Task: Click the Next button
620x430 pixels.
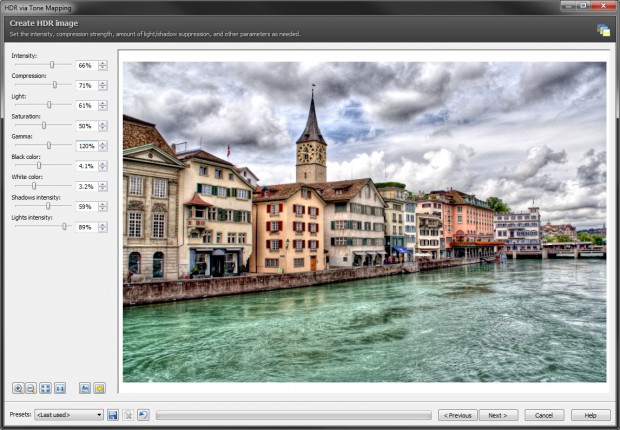Action: click(497, 414)
